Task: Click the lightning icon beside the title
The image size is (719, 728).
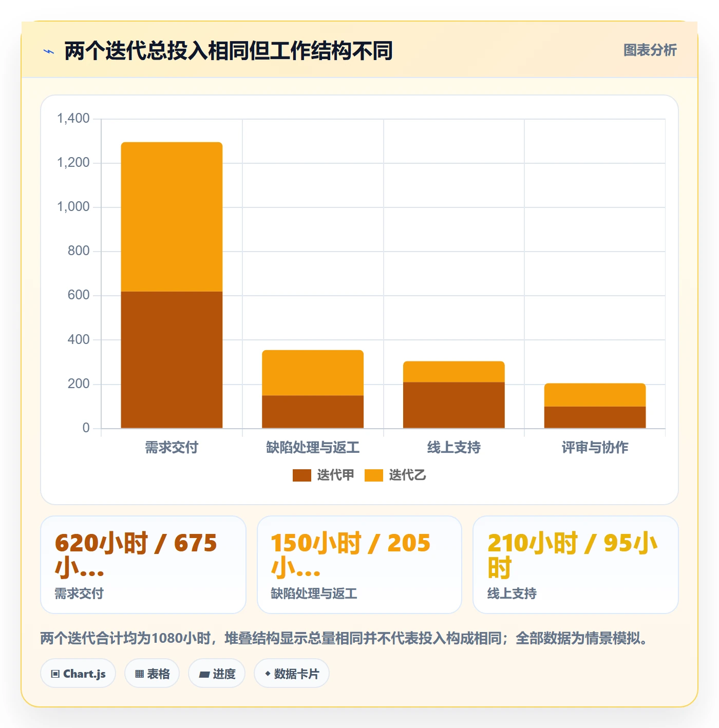Action: [x=49, y=51]
